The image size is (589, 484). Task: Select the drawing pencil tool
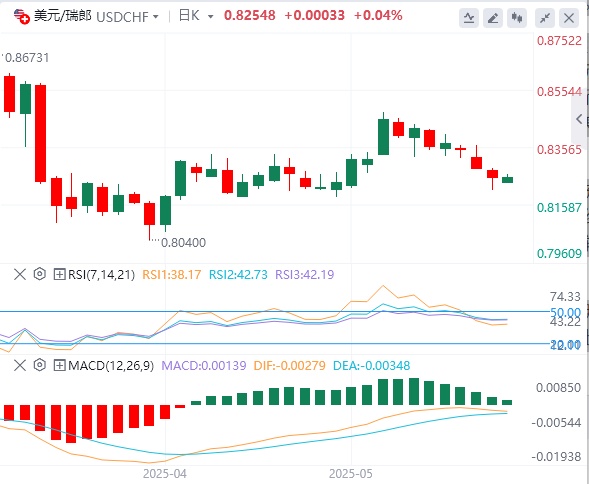pos(493,17)
